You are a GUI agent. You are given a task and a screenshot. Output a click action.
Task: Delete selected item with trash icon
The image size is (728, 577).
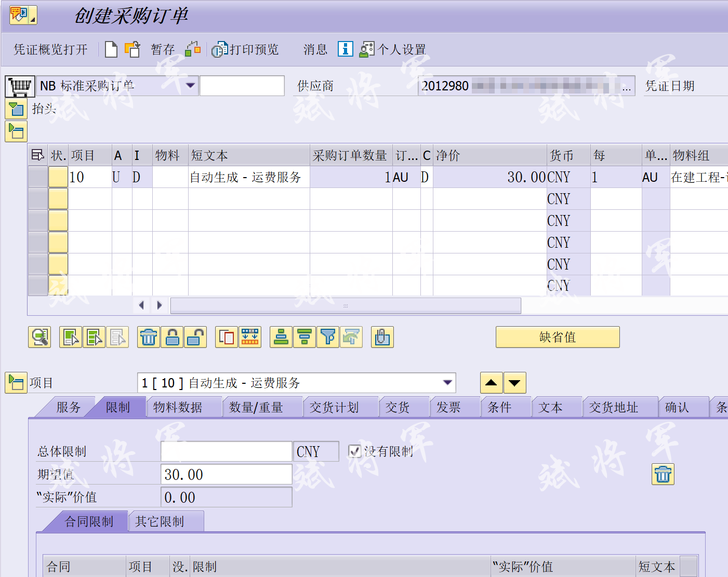(148, 337)
